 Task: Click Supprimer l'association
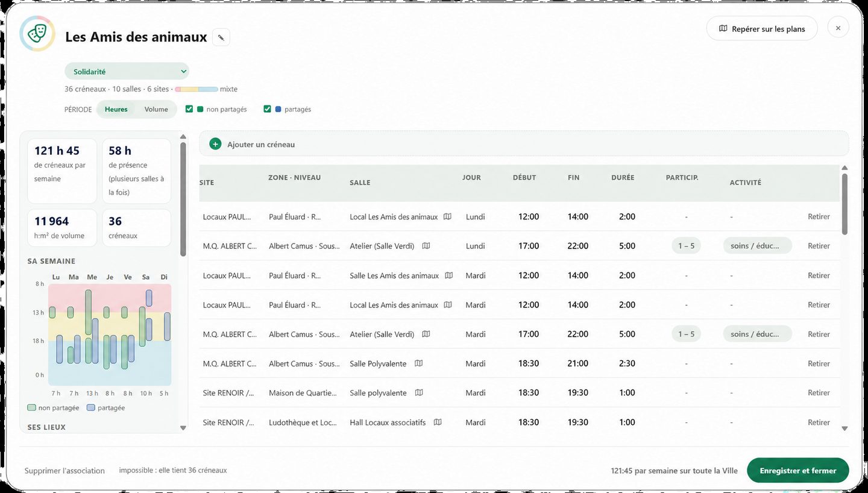(x=64, y=471)
